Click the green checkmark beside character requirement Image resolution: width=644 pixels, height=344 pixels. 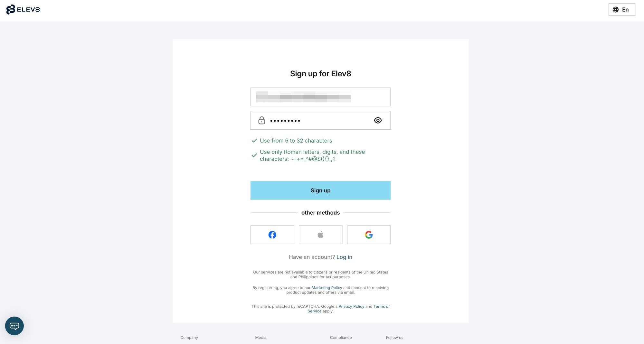coord(255,141)
